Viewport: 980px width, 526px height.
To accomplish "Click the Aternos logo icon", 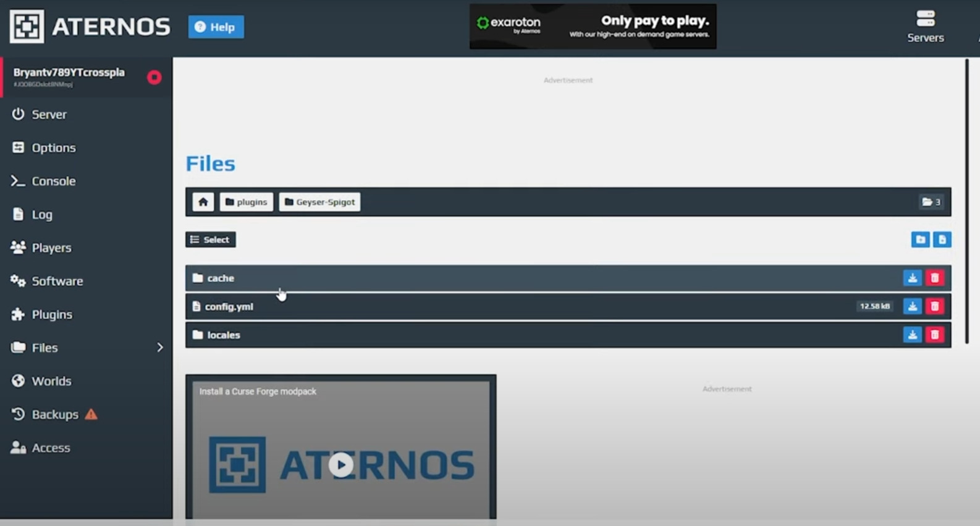I will tap(27, 27).
